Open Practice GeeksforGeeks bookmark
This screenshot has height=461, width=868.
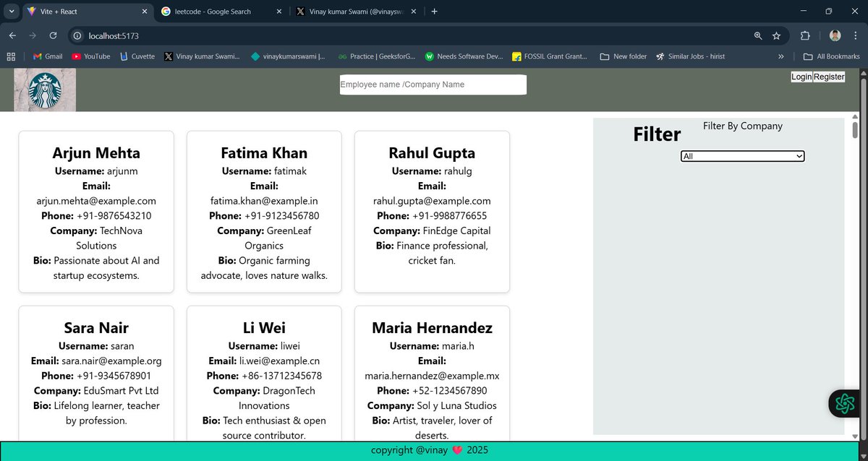point(376,56)
